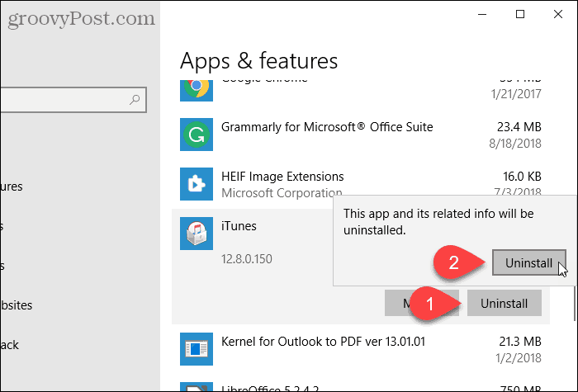The width and height of the screenshot is (578, 392).
Task: Click the Apps & features heading
Action: tap(258, 61)
